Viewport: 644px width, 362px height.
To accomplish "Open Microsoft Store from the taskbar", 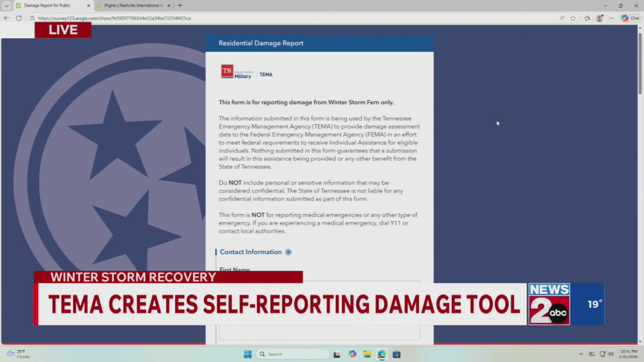I will 397,354.
